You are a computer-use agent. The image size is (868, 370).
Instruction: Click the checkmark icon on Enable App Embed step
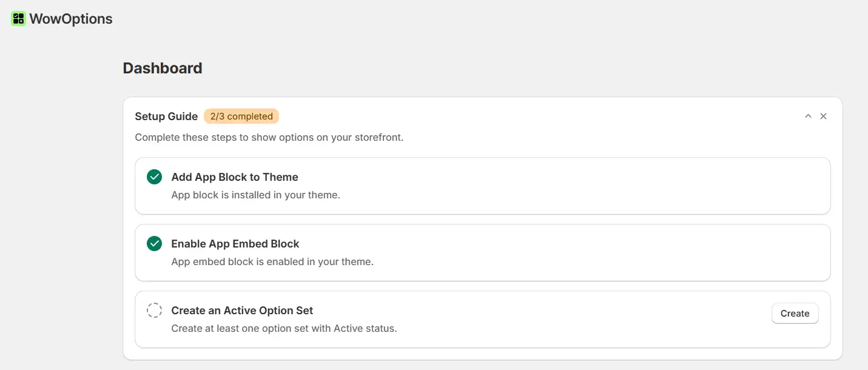(x=154, y=243)
